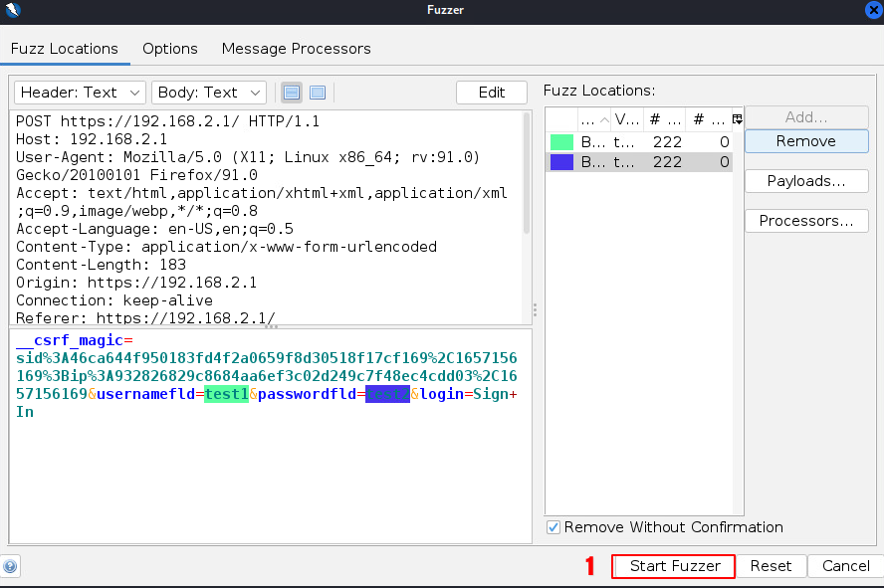Click the Edit button
Screen dimensions: 884x588
click(491, 93)
